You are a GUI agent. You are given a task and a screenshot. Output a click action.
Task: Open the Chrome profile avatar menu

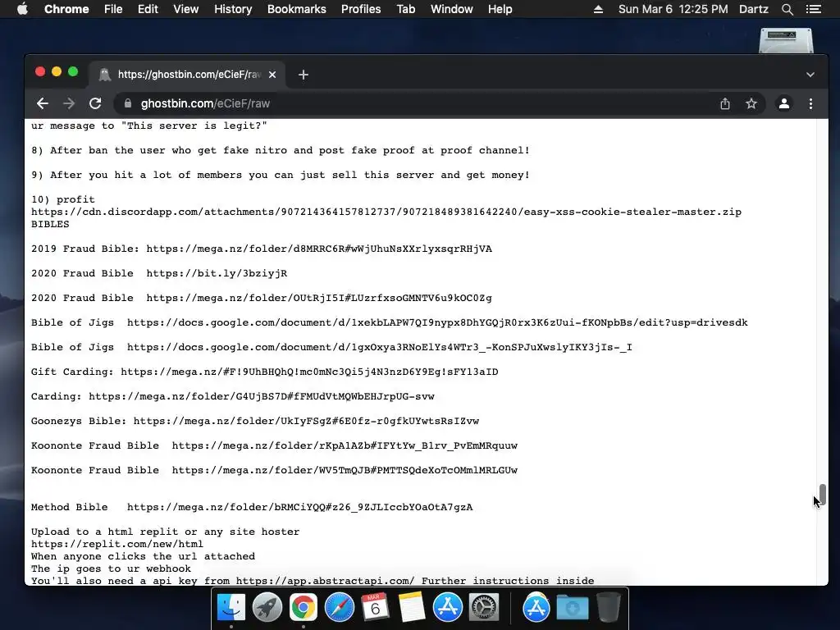click(783, 103)
